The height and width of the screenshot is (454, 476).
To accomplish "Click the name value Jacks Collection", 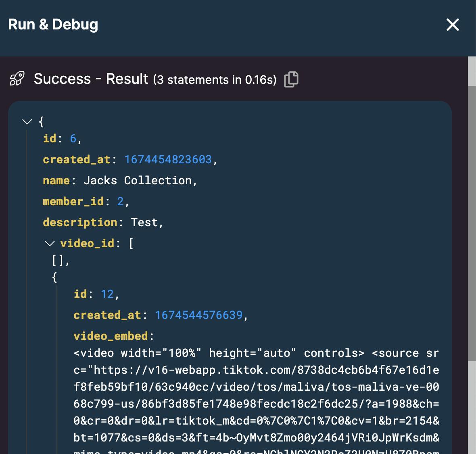I will click(137, 181).
